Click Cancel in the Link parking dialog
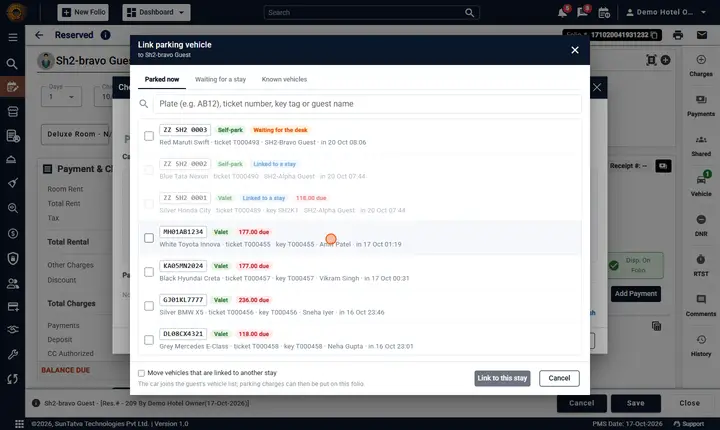The image size is (720, 430). tap(559, 378)
